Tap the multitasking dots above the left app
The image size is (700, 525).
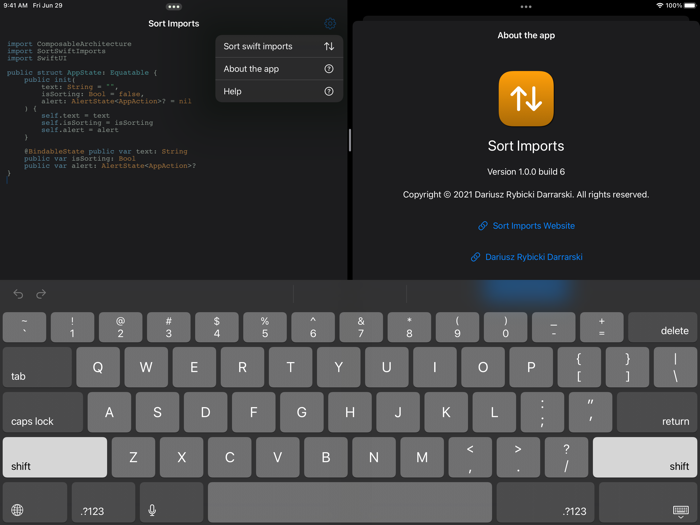click(174, 7)
